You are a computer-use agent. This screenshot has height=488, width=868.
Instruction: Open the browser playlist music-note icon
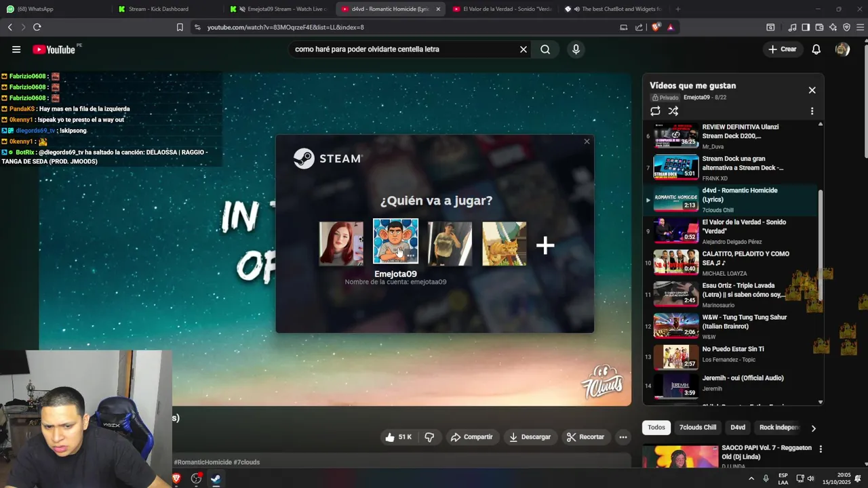(x=792, y=27)
